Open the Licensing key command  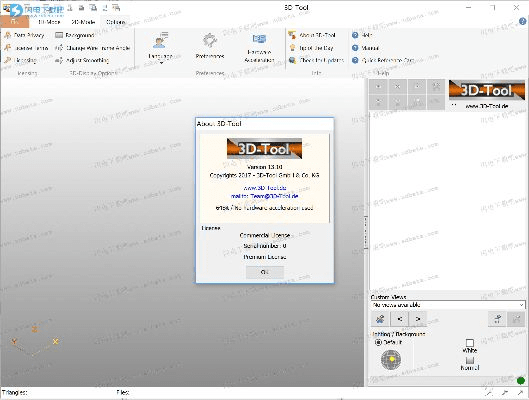click(21, 60)
